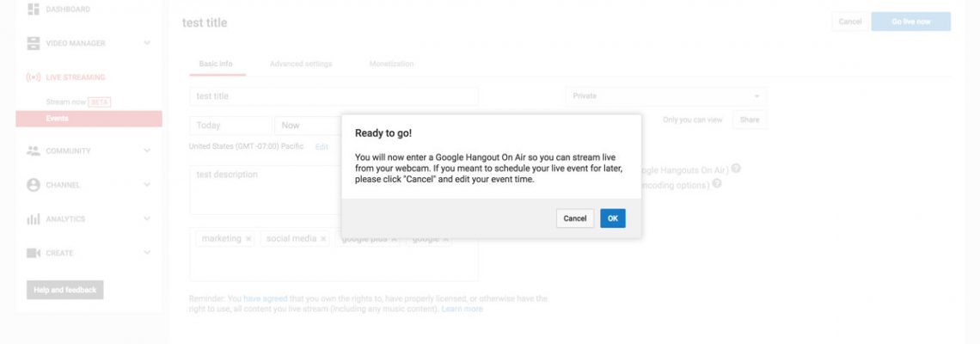Open the Help and feedback button
980x344 pixels.
point(65,290)
